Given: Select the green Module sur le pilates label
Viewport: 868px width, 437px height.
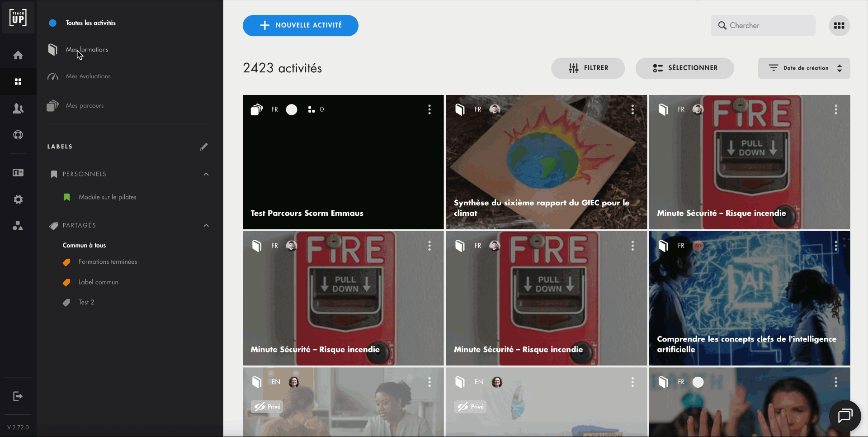Looking at the screenshot, I should [107, 197].
